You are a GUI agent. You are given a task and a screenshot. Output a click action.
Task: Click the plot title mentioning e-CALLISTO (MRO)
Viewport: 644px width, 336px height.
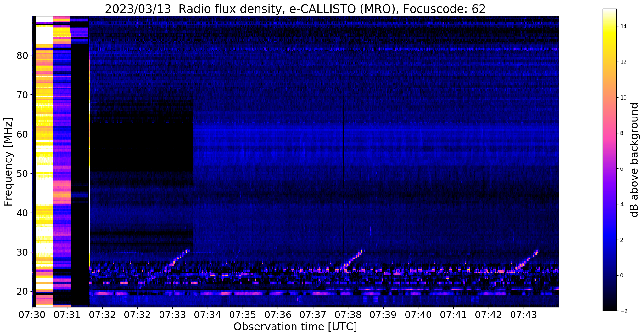(x=295, y=9)
